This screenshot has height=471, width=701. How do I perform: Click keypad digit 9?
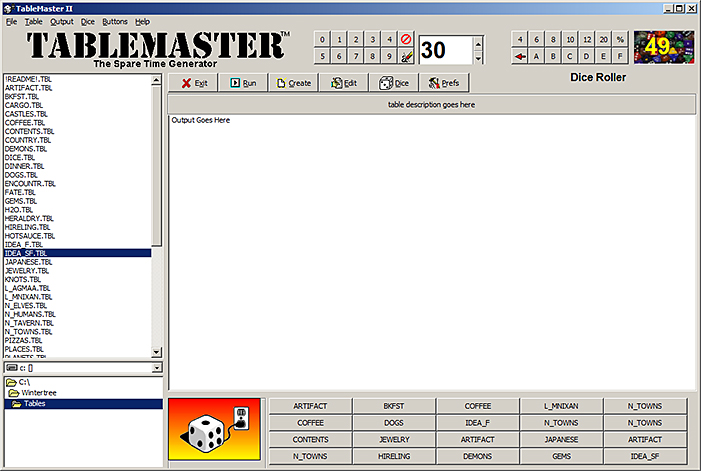point(389,56)
